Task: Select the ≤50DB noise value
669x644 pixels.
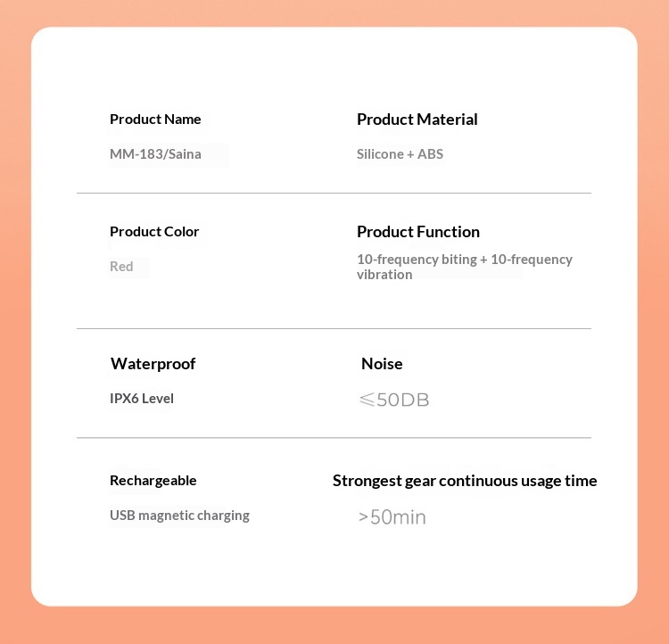Action: (393, 400)
